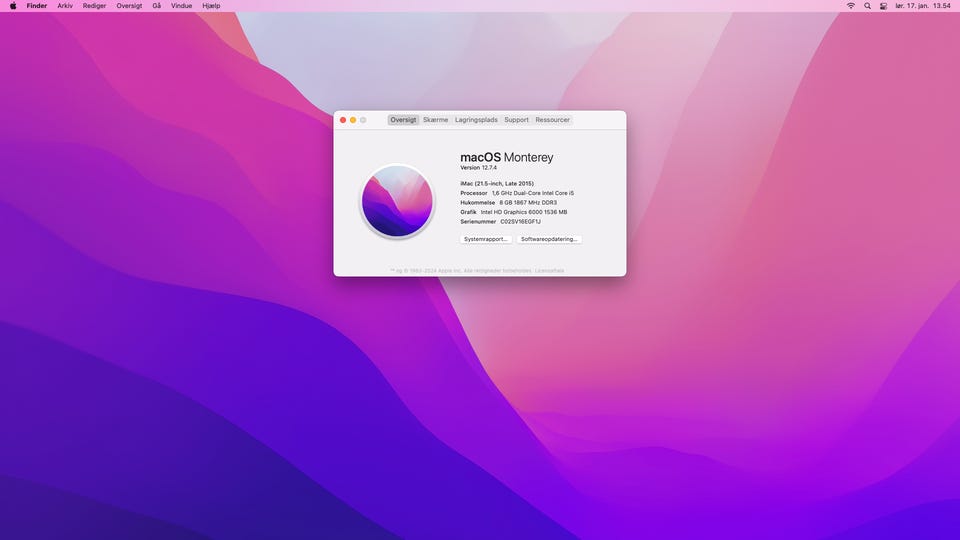The height and width of the screenshot is (540, 960).
Task: Open the Hjælp menu
Action: [x=211, y=6]
